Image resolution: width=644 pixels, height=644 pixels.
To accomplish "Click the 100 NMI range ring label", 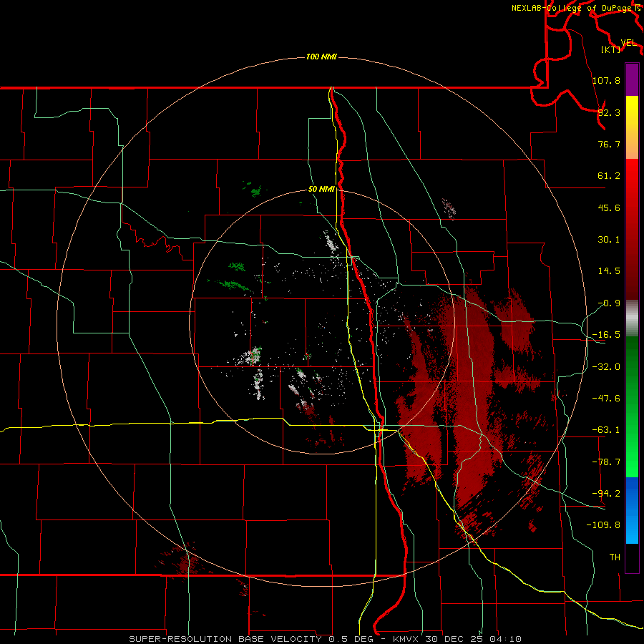I will click(x=321, y=57).
